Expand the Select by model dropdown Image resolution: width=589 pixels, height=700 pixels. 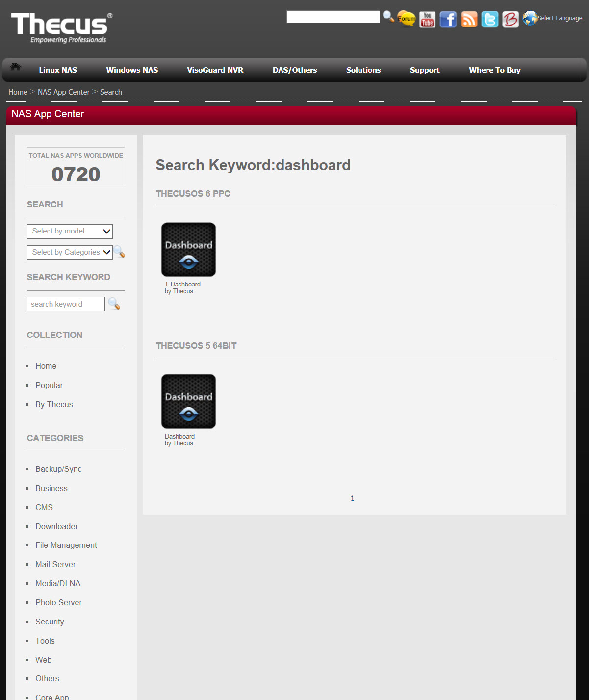70,232
